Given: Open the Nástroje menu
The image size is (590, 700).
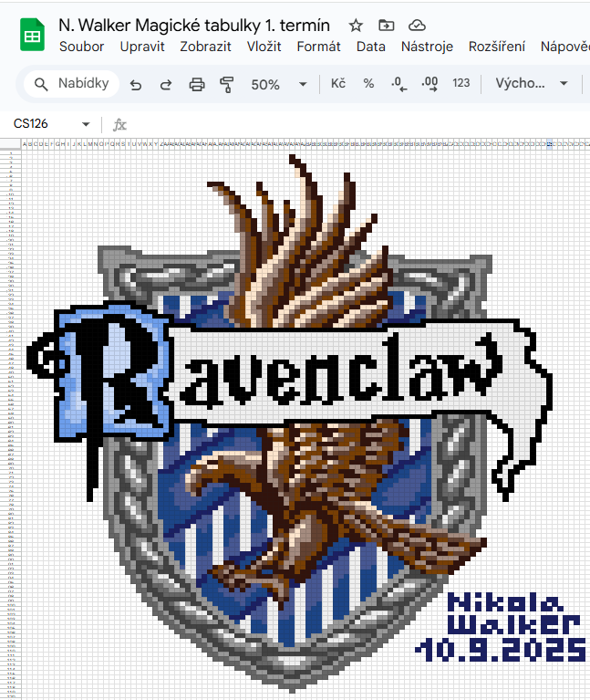Looking at the screenshot, I should pyautogui.click(x=427, y=47).
